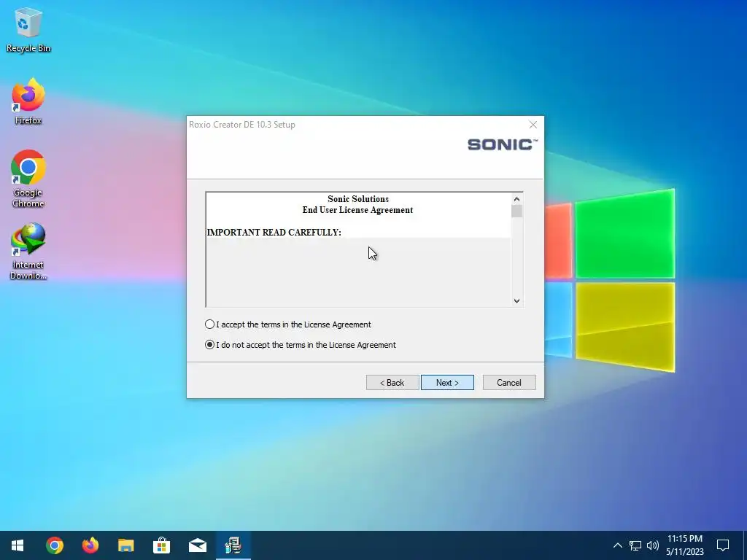Open File Explorer from the taskbar
The image size is (747, 560).
point(125,545)
